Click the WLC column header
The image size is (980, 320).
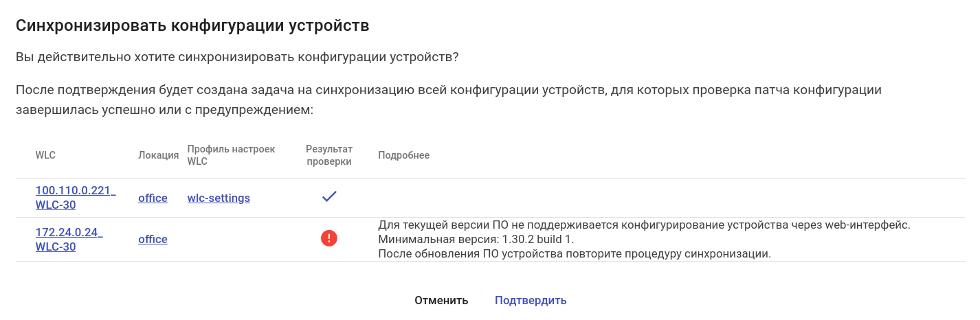[45, 155]
